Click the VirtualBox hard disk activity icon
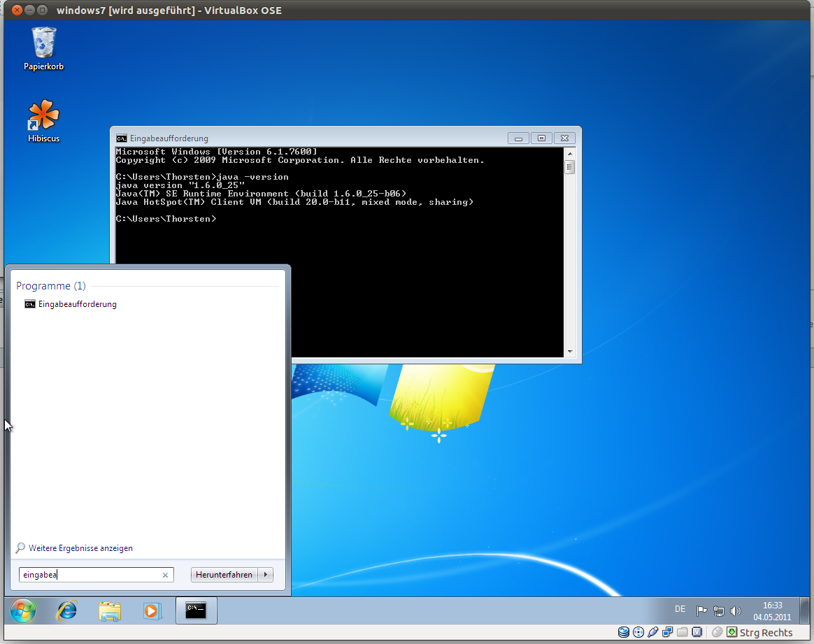The width and height of the screenshot is (814, 644). tap(624, 632)
